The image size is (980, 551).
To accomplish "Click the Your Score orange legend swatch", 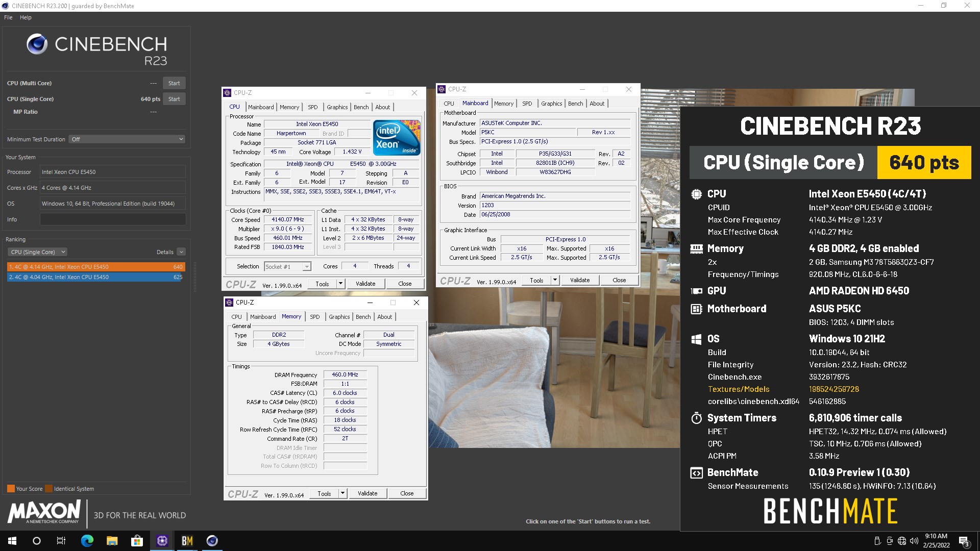I will click(11, 489).
